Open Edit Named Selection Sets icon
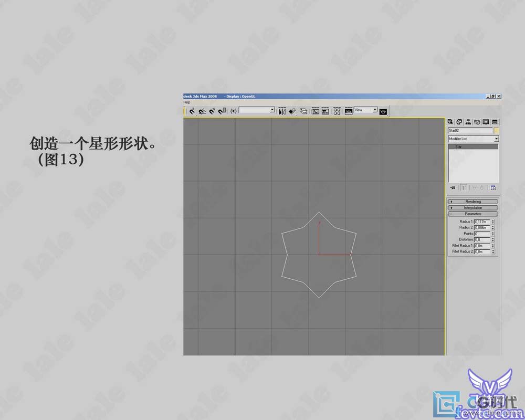 pyautogui.click(x=234, y=111)
